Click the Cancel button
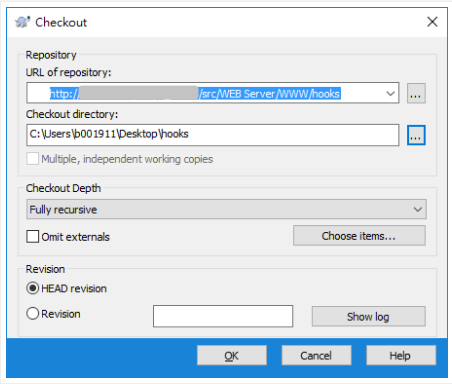 [316, 355]
